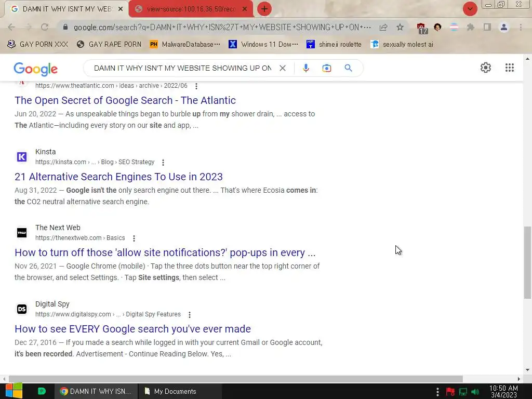The height and width of the screenshot is (399, 532).
Task: Click The Next Web favicon
Action: point(22,233)
